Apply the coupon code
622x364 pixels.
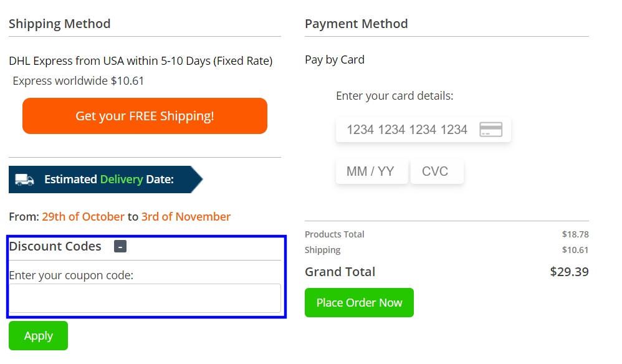38,336
